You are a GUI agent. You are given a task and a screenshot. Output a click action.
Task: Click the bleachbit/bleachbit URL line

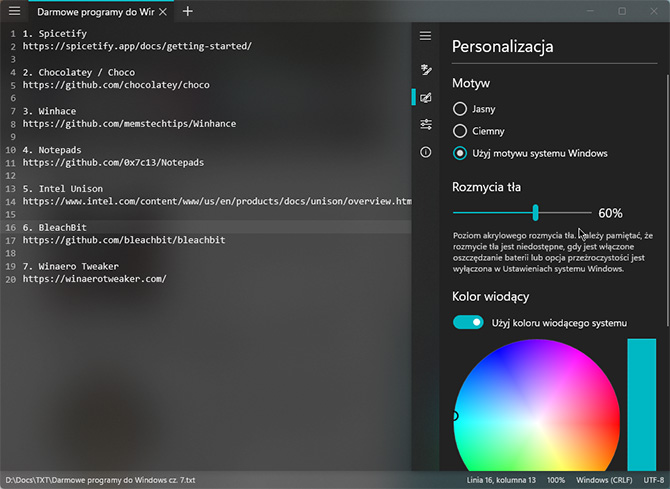click(124, 240)
